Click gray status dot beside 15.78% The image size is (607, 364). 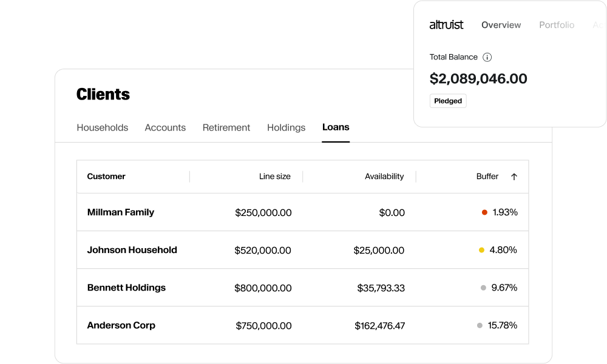click(x=480, y=325)
